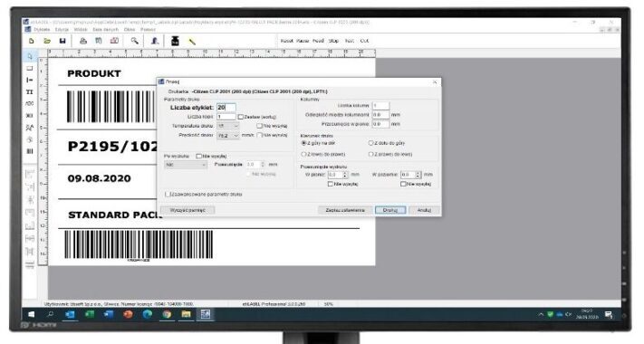Open Windows Start menu
The width and height of the screenshot is (644, 344).
31,314
